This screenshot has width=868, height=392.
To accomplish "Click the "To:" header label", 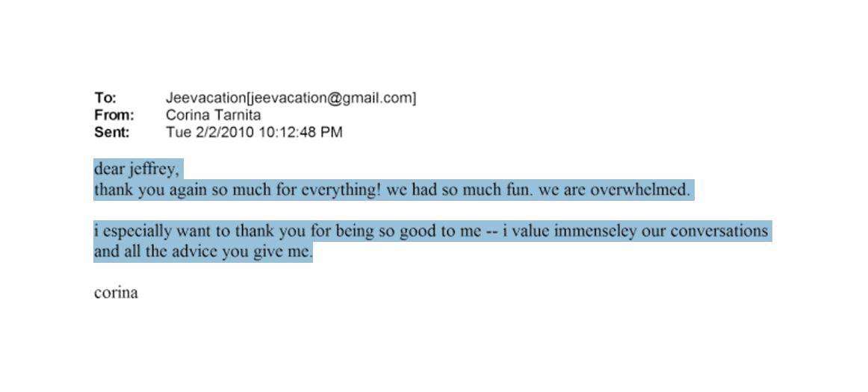I will click(x=105, y=98).
